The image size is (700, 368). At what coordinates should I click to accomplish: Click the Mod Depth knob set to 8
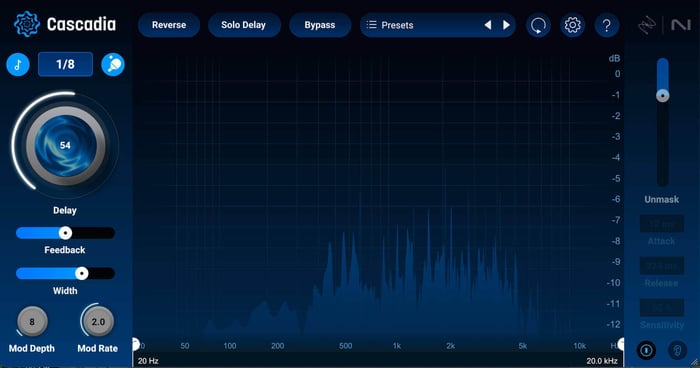pos(32,322)
